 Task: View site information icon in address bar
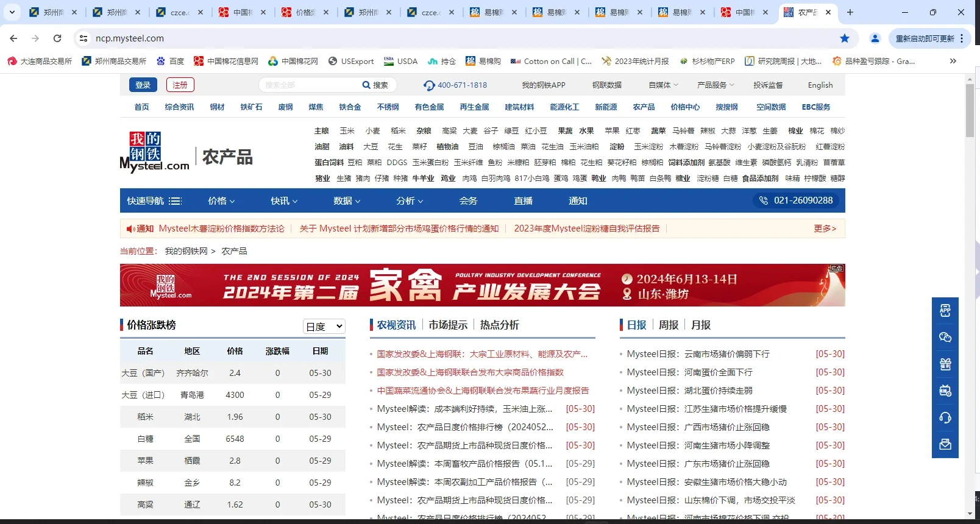click(x=83, y=38)
